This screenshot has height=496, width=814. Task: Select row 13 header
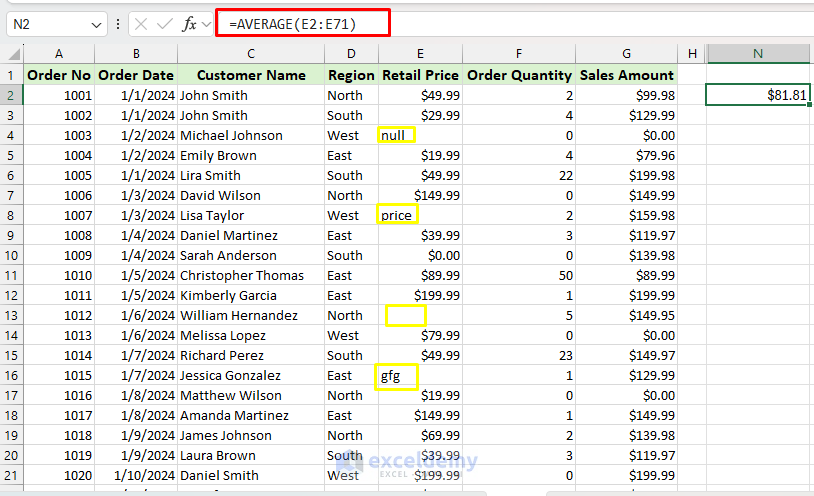coord(12,315)
